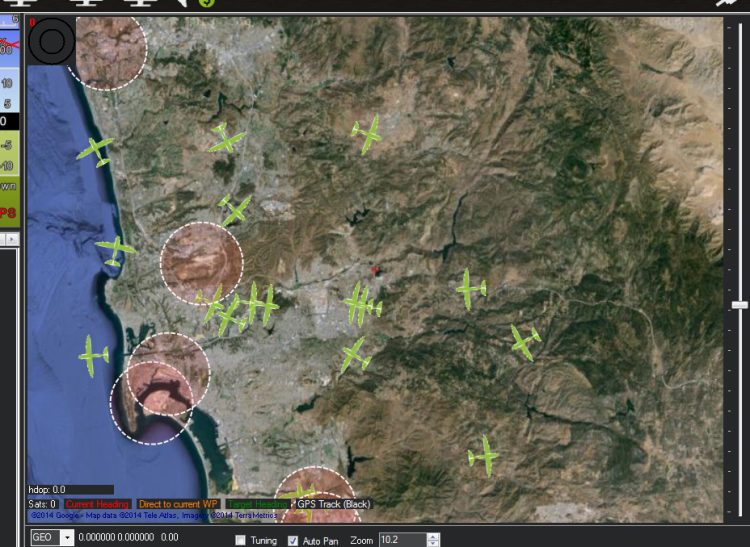Click the aircraft icon over the northwest ocean
This screenshot has width=750, height=547.
click(x=96, y=150)
